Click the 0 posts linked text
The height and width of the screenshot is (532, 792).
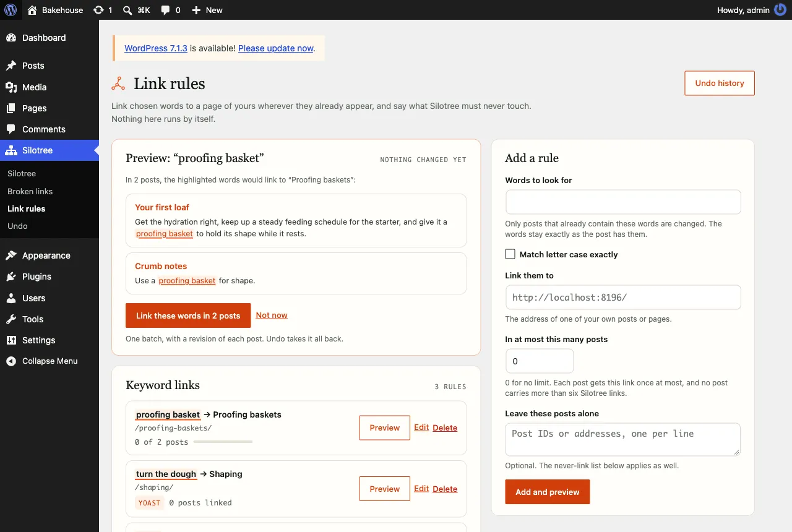click(x=200, y=503)
